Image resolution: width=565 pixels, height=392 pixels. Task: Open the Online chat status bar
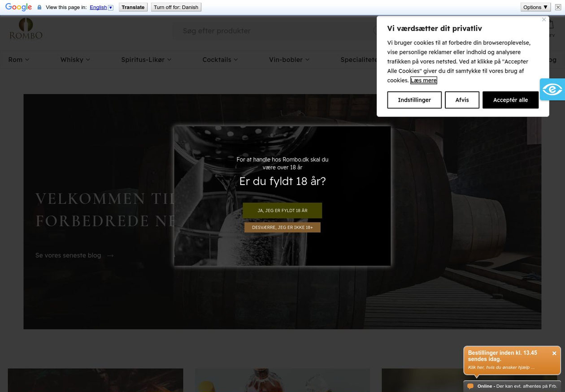click(512, 386)
